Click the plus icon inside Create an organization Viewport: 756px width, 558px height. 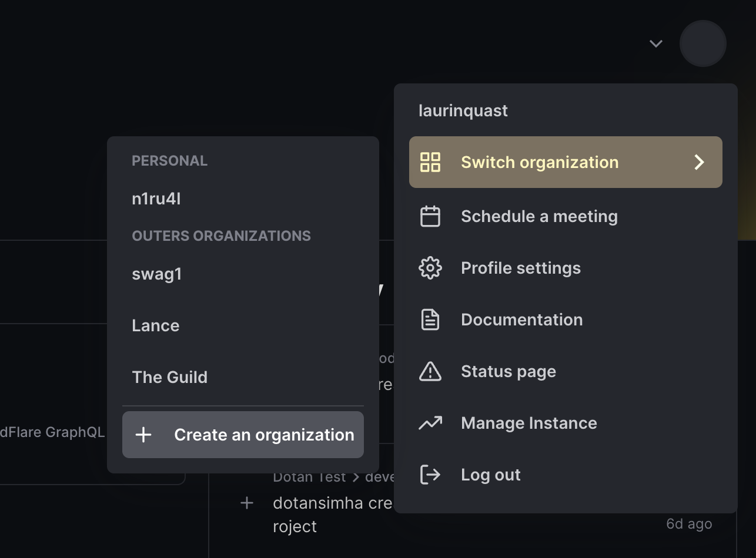(143, 435)
